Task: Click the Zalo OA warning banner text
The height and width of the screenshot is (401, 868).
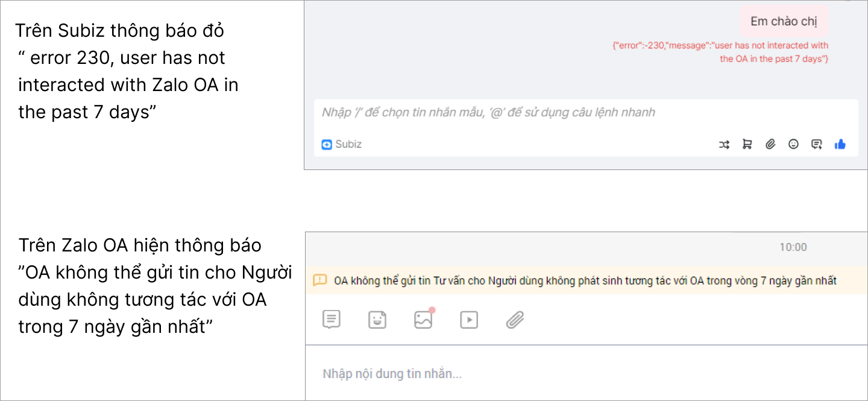Action: pyautogui.click(x=585, y=281)
